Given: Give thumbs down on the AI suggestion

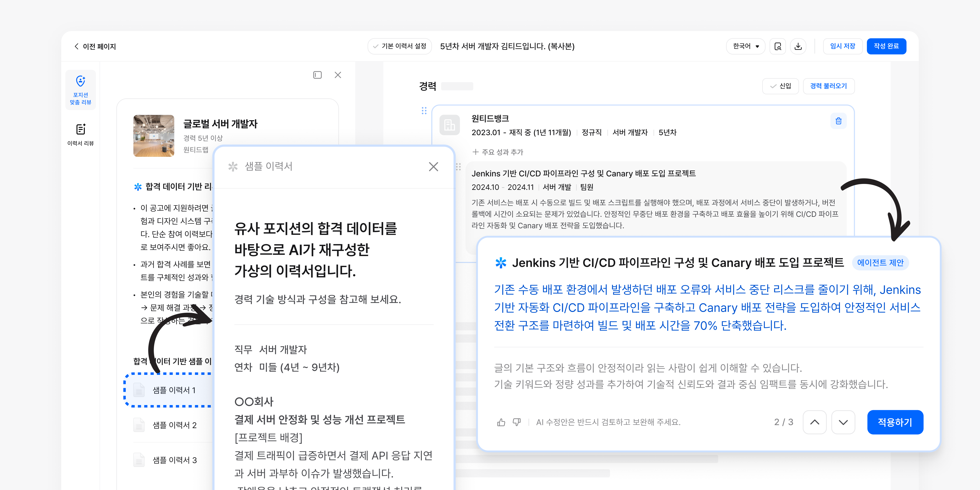Looking at the screenshot, I should (x=517, y=422).
